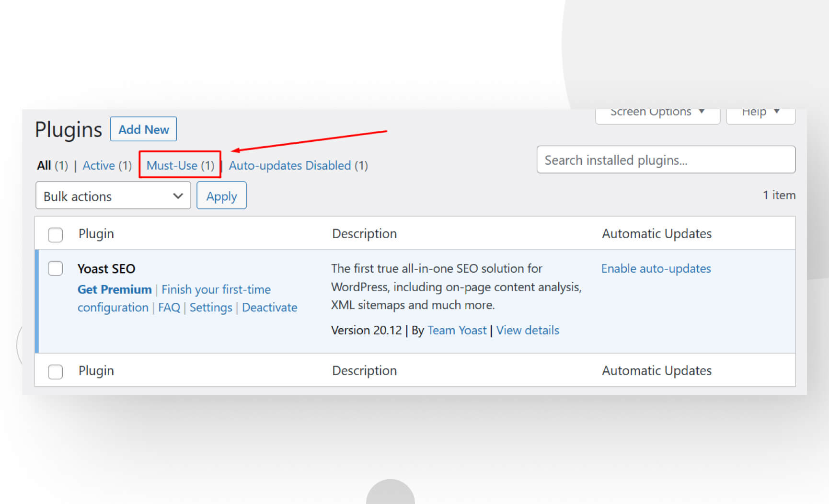Click the Add New plugin button
This screenshot has width=829, height=504.
[x=143, y=129]
